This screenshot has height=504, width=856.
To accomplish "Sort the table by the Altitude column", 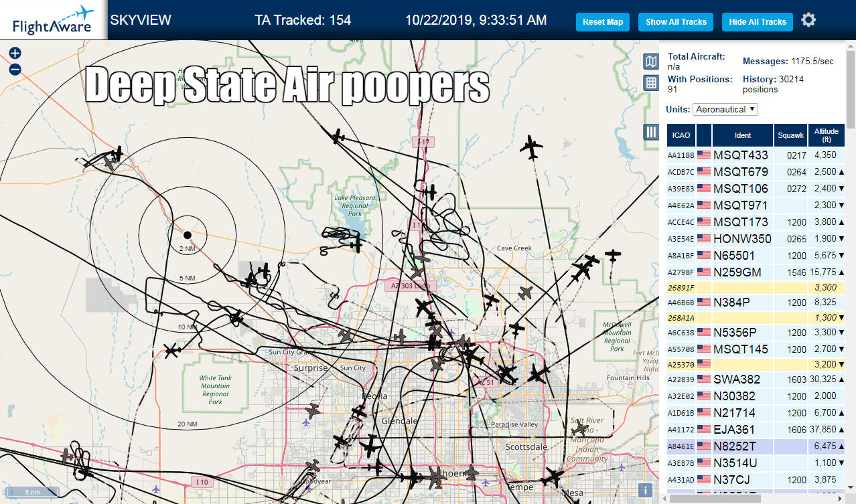I will click(827, 135).
